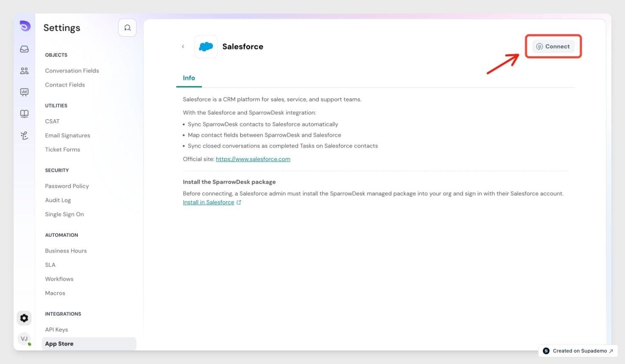Click the external-link icon beside Install in Salesforce
Screen dimensions: 625x364
click(x=239, y=202)
